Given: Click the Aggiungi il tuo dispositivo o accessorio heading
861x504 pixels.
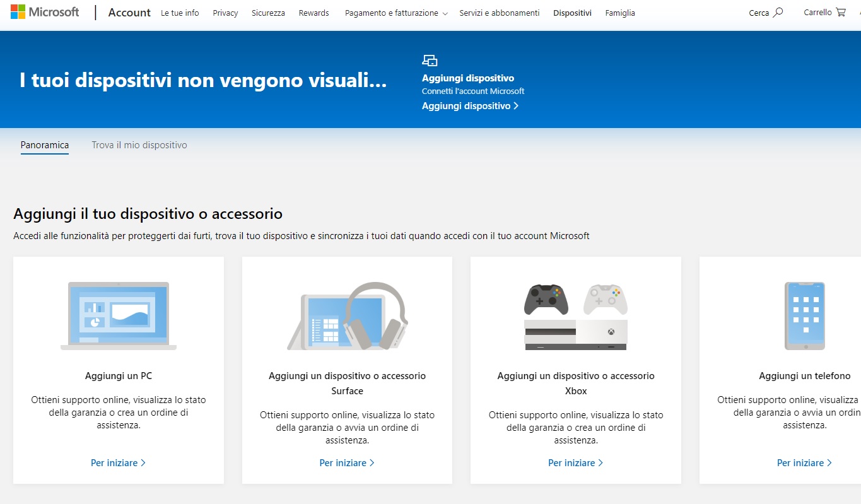Looking at the screenshot, I should [148, 214].
